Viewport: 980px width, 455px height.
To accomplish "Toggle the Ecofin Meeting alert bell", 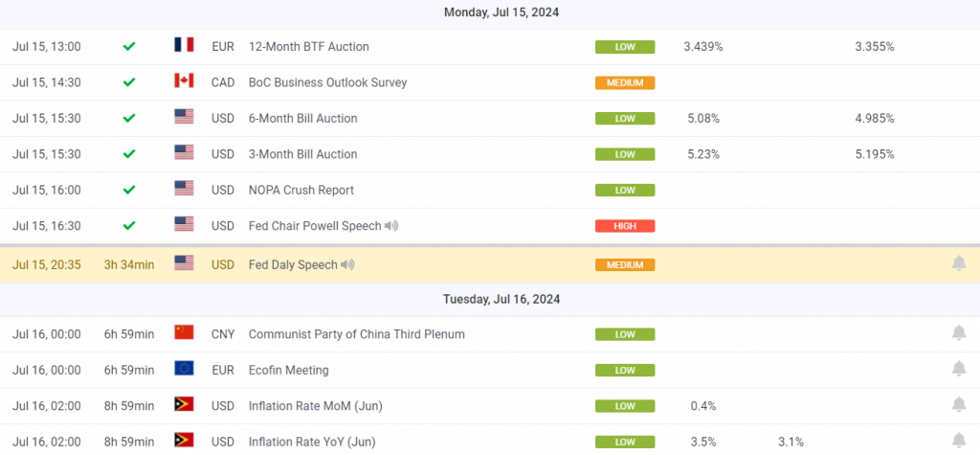I will pos(958,369).
